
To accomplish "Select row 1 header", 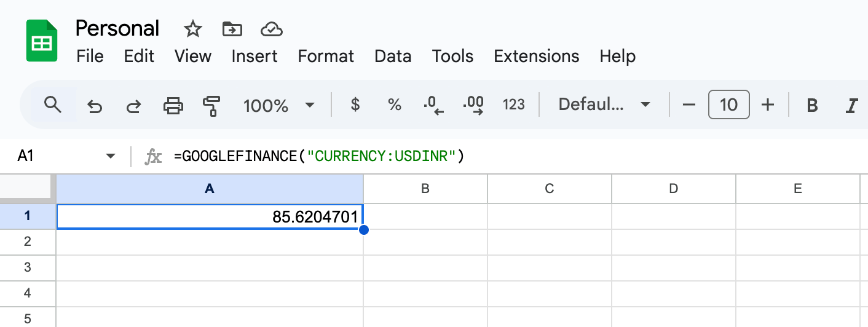I will [x=28, y=216].
